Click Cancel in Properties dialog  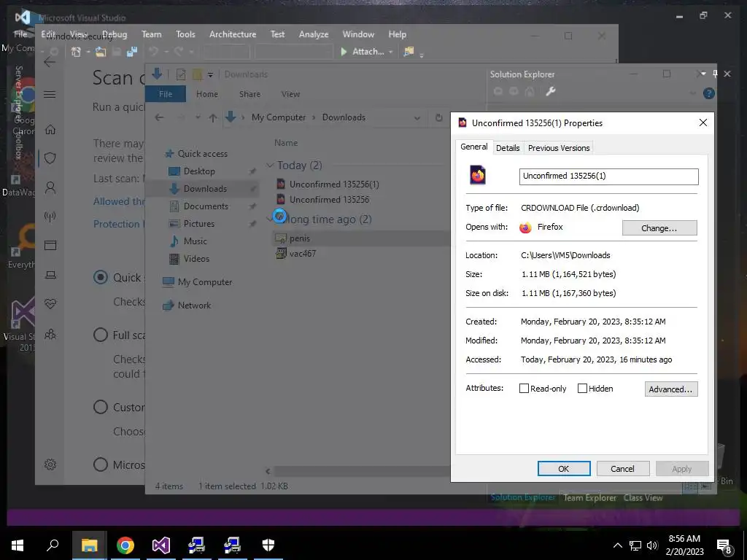623,469
